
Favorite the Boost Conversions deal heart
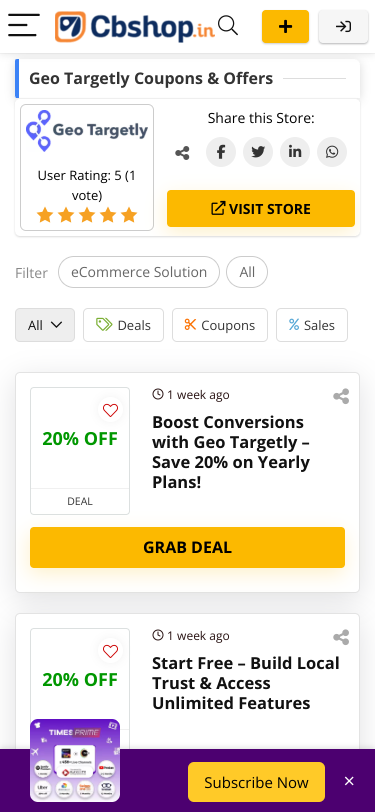110,411
